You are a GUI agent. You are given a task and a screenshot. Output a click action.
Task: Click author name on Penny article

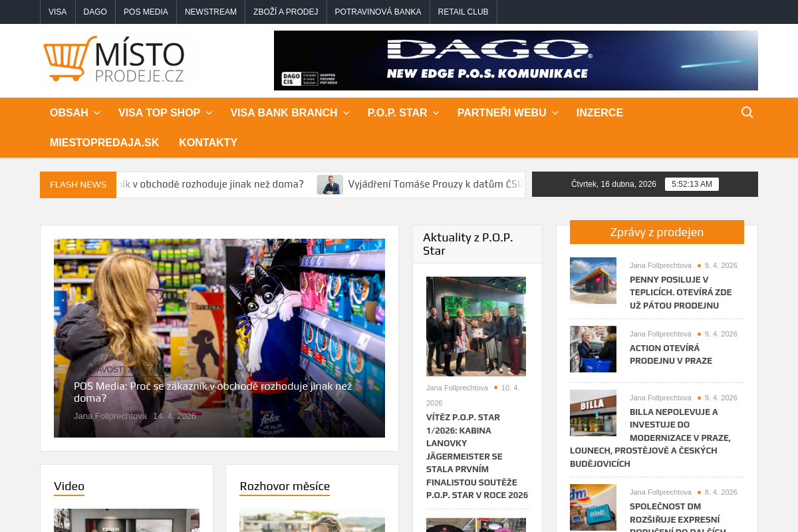[660, 265]
